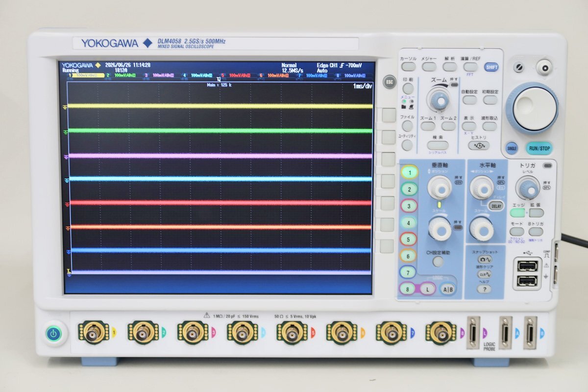The width and height of the screenshot is (588, 392).
Task: Toggle channel 2 button with green ring
Action: tap(409, 189)
